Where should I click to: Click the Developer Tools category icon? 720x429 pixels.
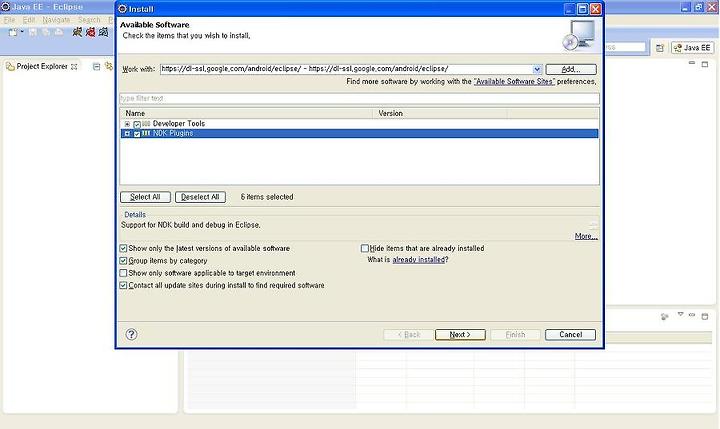pos(146,124)
